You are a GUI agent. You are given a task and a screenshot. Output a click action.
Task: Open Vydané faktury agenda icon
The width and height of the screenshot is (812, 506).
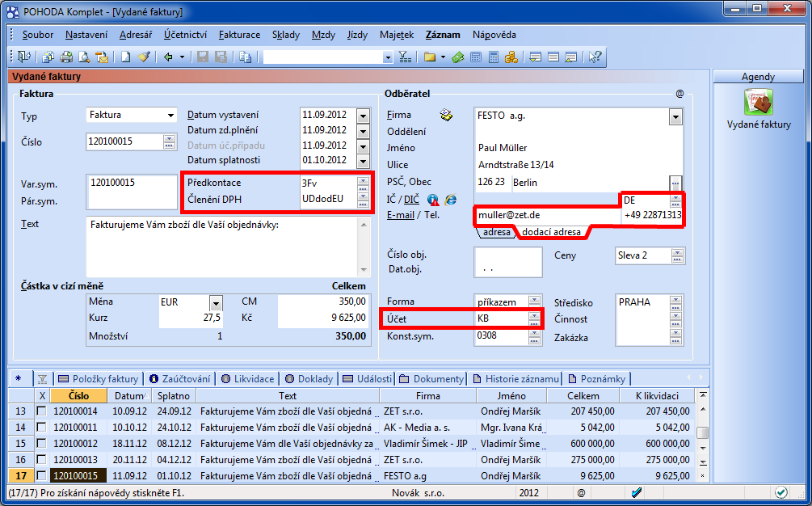click(759, 102)
